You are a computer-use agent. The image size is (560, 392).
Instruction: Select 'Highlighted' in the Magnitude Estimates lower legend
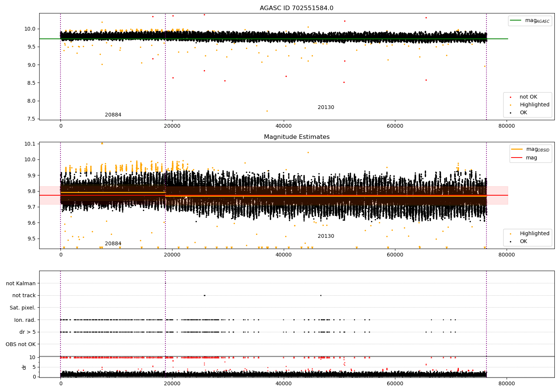[529, 234]
